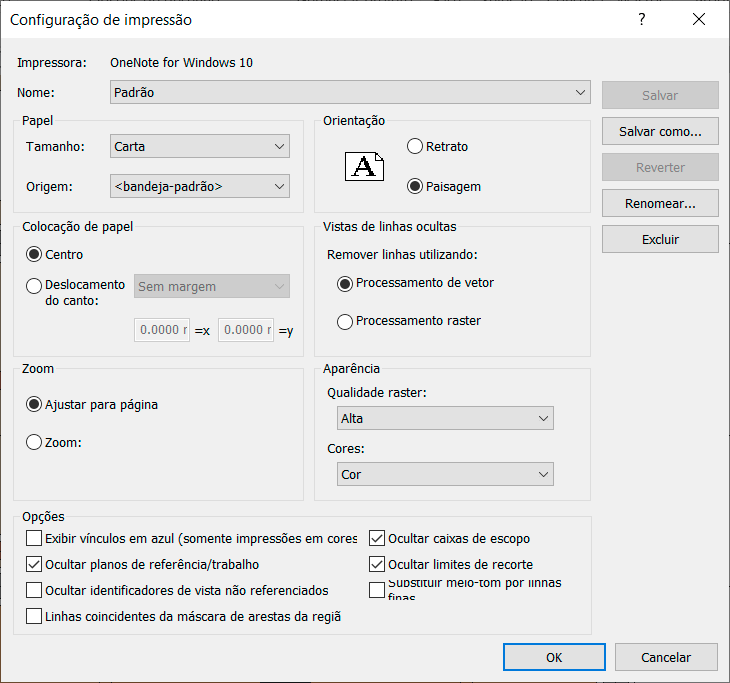Choose Processamento raster option

coord(345,321)
